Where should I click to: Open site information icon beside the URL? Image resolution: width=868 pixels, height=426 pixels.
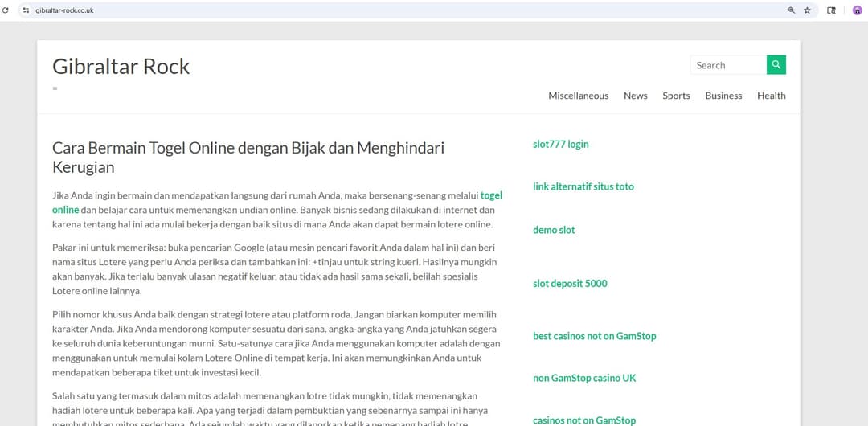point(26,10)
